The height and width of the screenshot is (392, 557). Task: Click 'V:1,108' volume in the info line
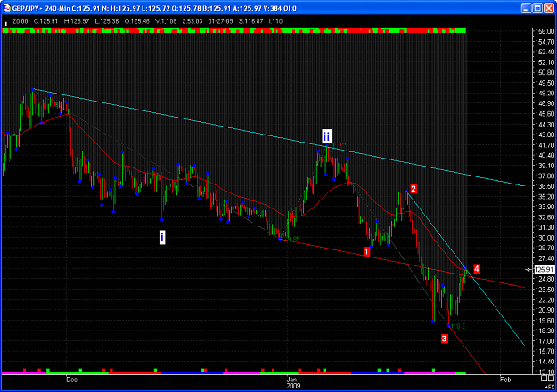pos(166,21)
